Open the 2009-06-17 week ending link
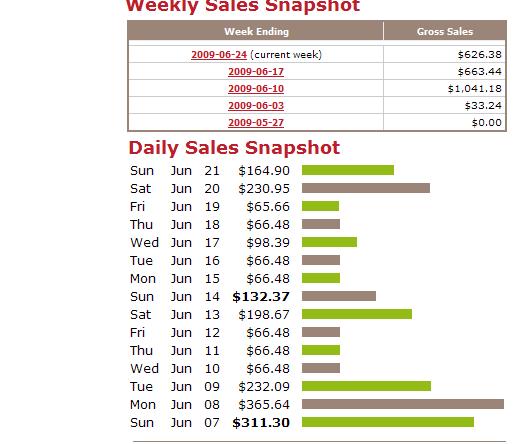523x444 pixels. click(x=256, y=71)
